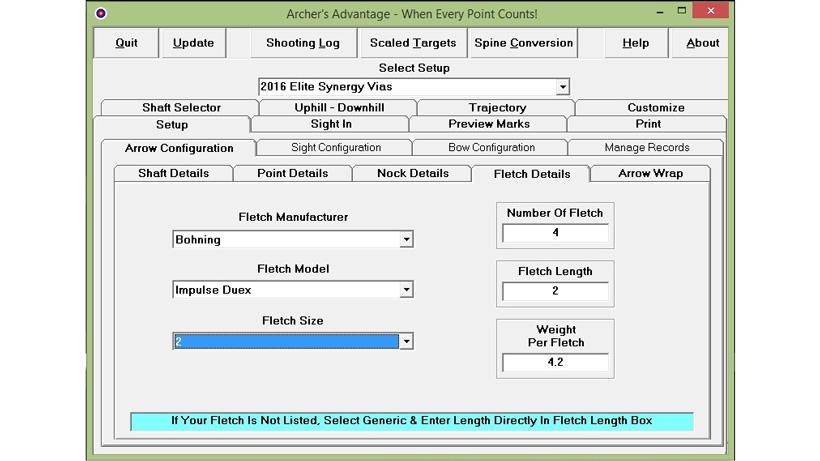Open the Shooting Log
820x461 pixels.
tap(303, 43)
